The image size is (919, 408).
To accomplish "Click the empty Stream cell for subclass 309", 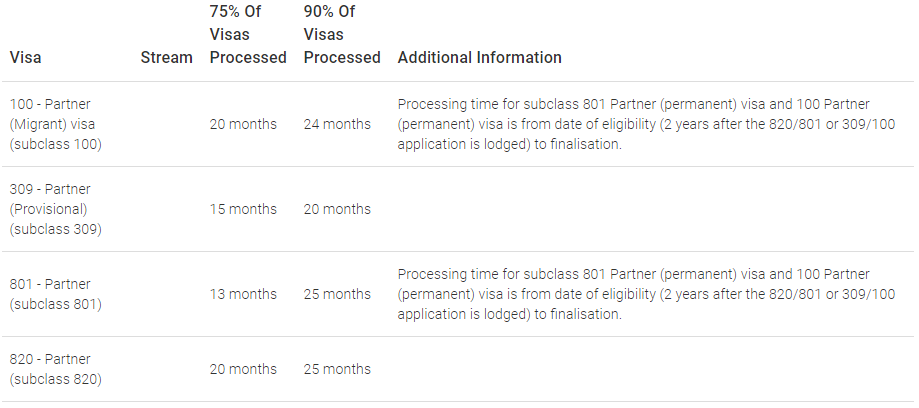I will click(x=167, y=209).
